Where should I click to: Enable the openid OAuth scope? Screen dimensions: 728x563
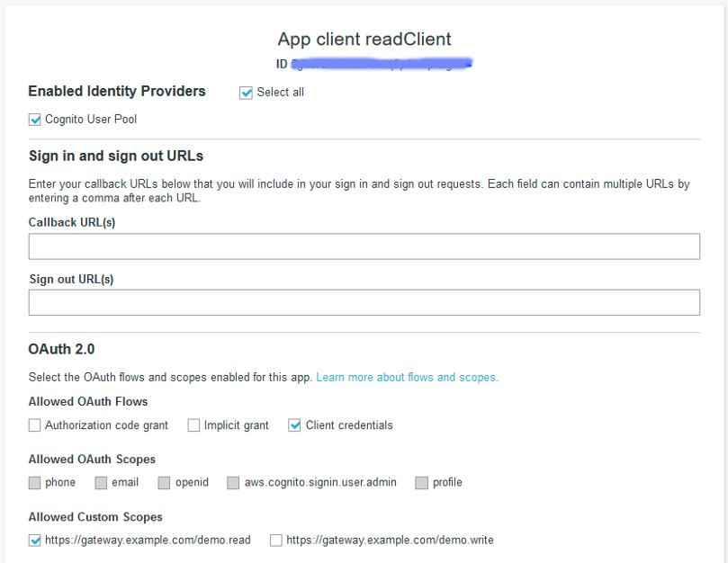[x=164, y=482]
